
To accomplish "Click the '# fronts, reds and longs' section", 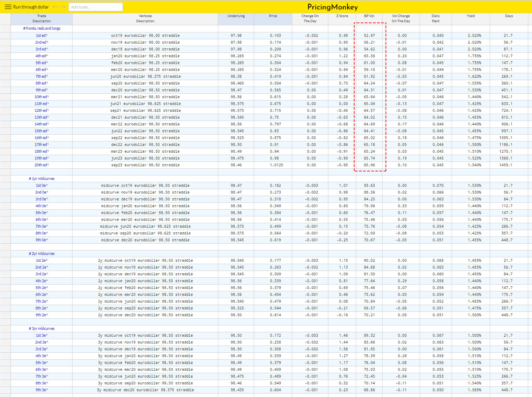I will (42, 29).
